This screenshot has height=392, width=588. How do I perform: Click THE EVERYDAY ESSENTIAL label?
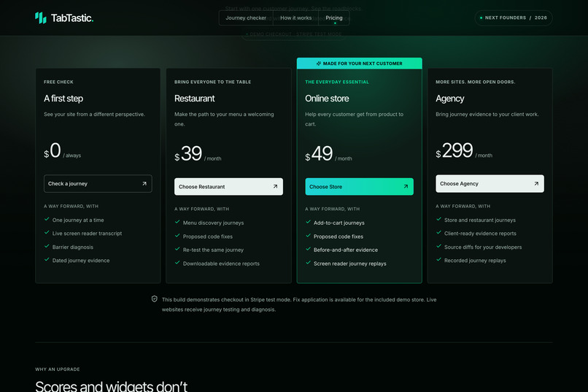pos(337,82)
